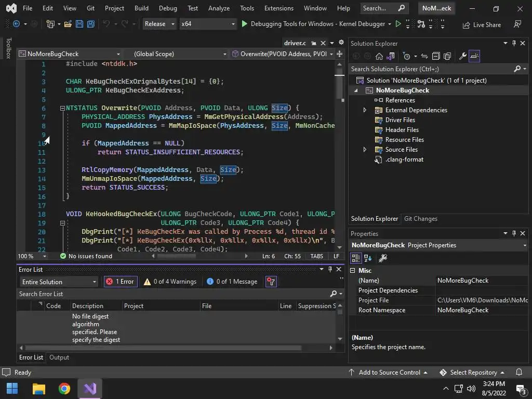The height and width of the screenshot is (399, 532).
Task: Toggle the 1 Error filter
Action: pos(121,282)
